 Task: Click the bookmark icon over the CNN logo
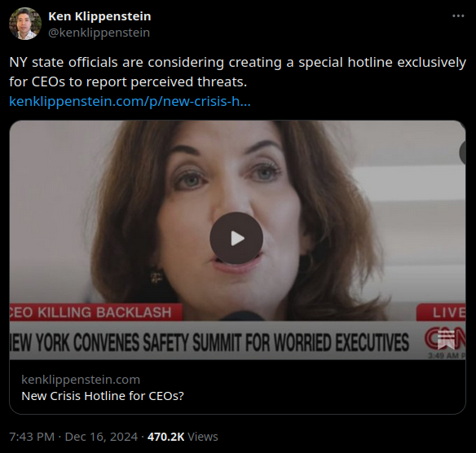(x=446, y=340)
